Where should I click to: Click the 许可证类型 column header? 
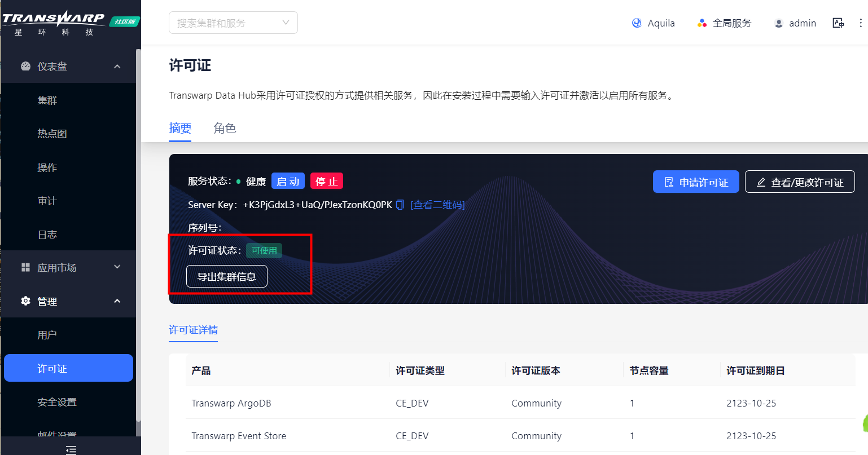[x=420, y=370]
